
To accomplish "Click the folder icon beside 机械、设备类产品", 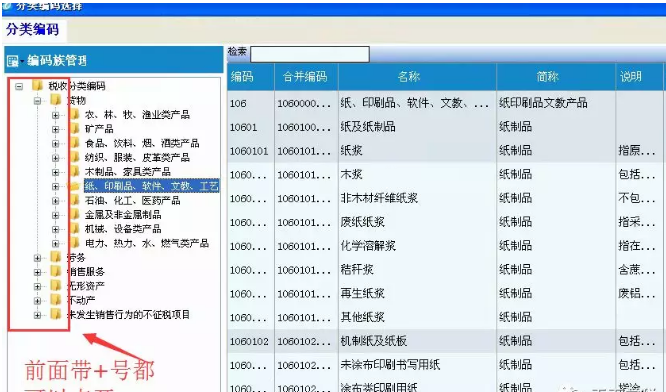I will point(74,229).
